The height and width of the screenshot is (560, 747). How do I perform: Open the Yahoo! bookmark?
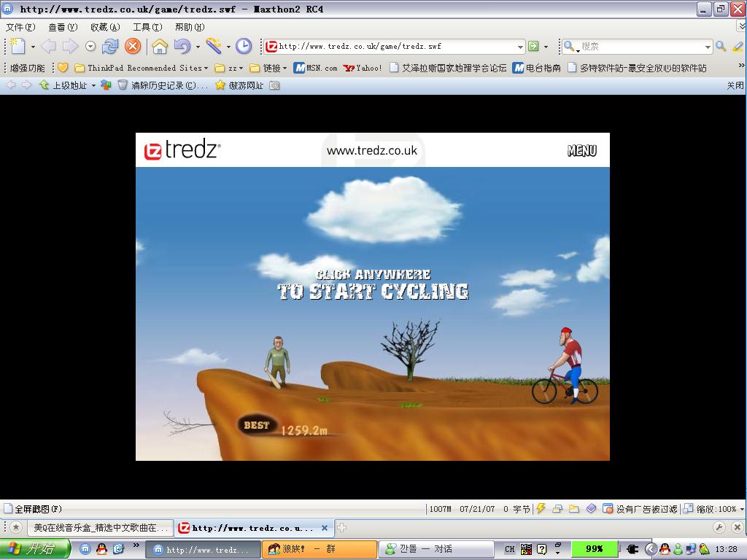tap(363, 68)
